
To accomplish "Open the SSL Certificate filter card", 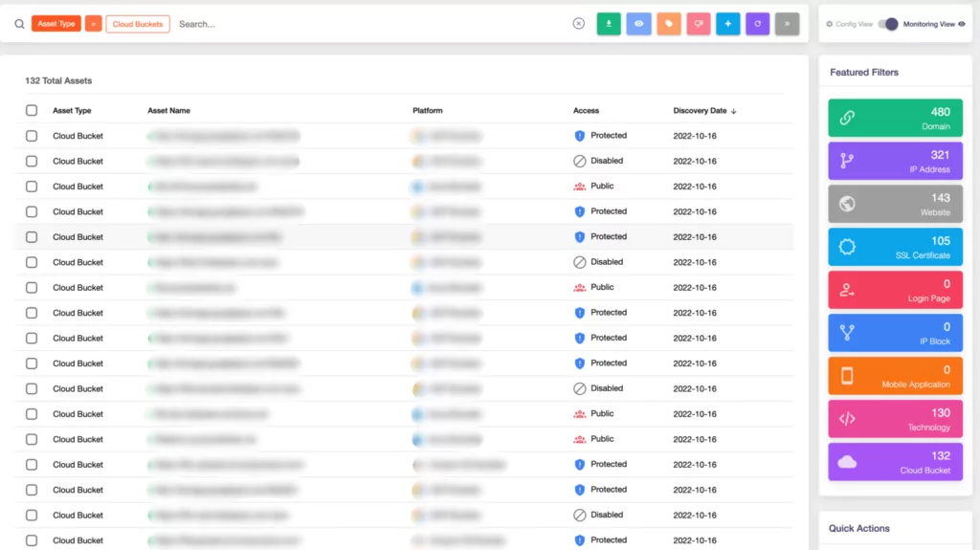I will click(895, 247).
